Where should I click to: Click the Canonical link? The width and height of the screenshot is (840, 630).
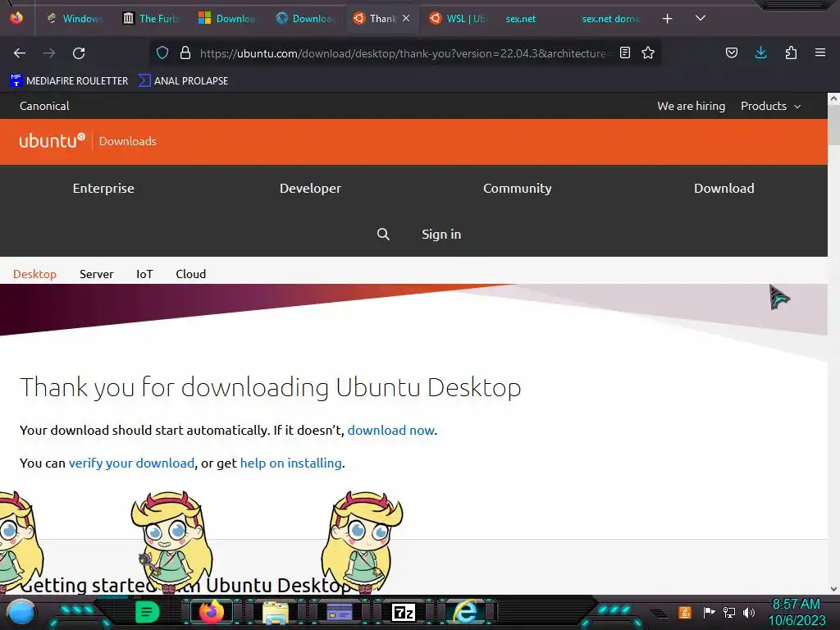[44, 106]
